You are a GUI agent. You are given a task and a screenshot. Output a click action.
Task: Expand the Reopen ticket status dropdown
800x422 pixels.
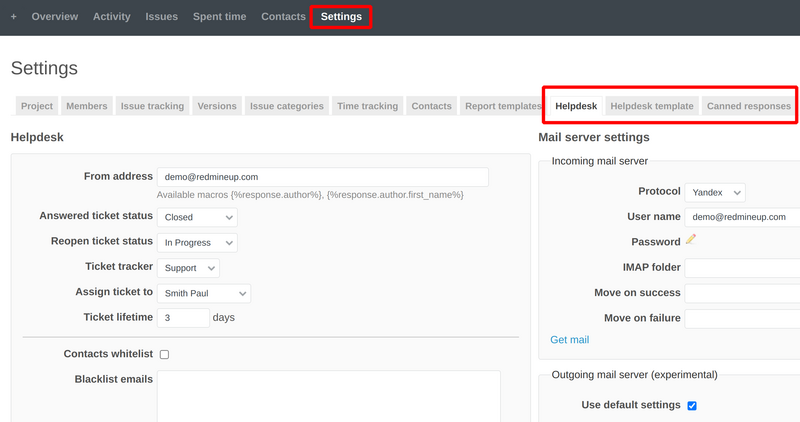coord(197,242)
